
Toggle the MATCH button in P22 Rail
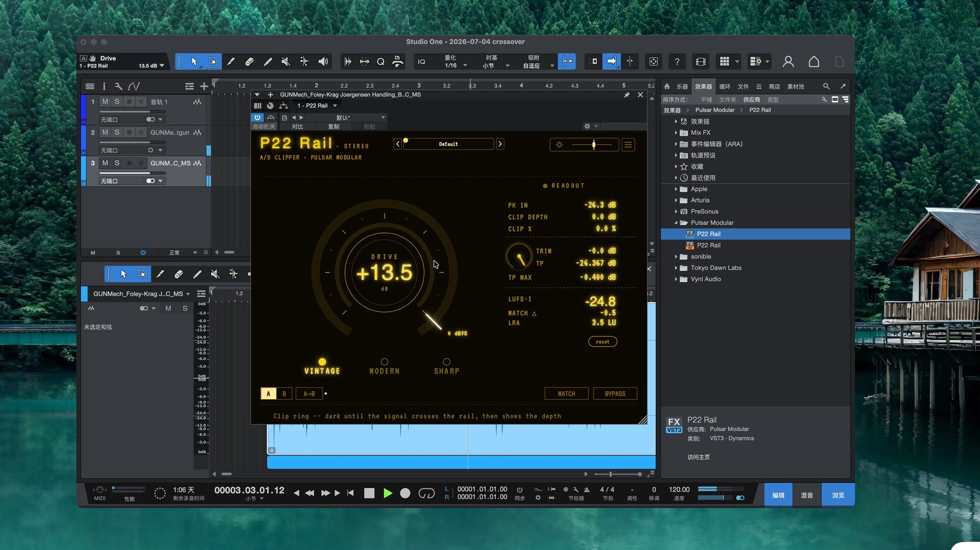coord(567,394)
